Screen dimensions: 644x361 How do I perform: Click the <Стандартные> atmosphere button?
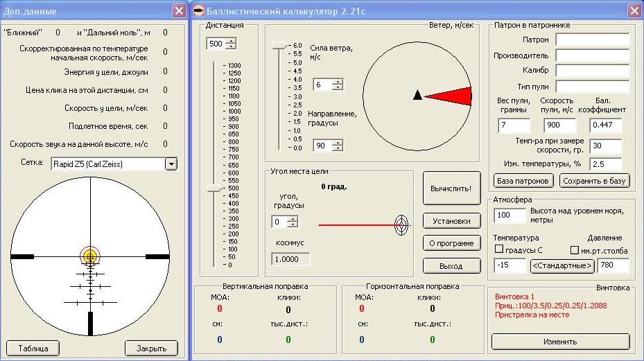[x=562, y=265]
